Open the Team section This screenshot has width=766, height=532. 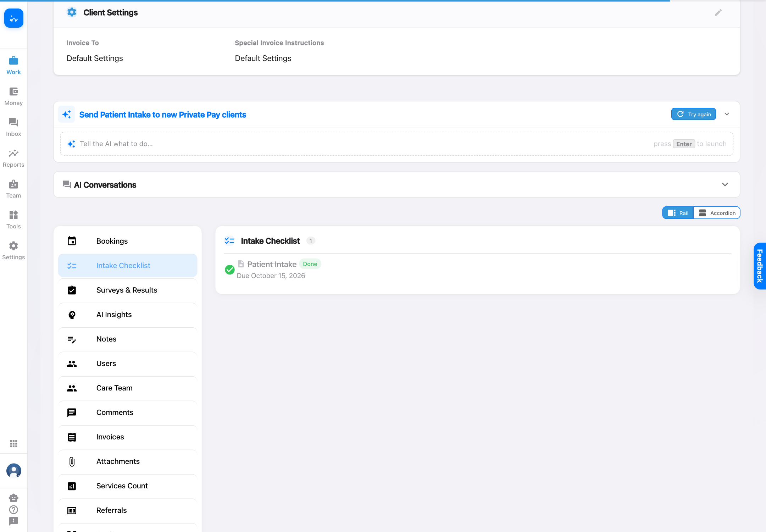click(13, 189)
